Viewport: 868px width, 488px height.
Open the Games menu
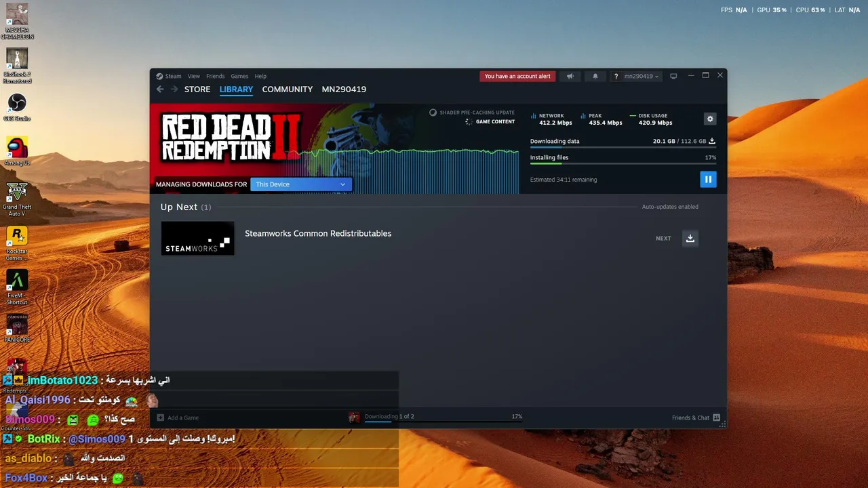[x=239, y=76]
